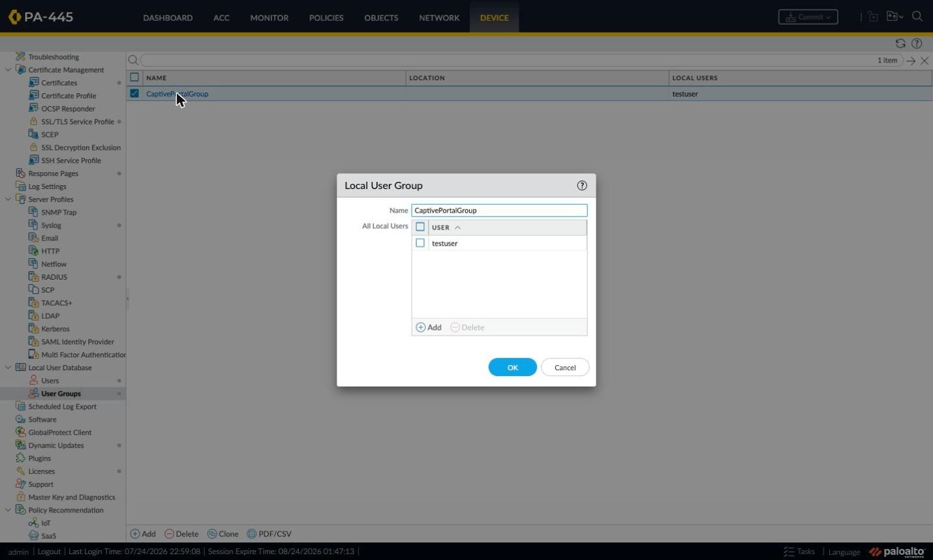
Task: Click the filter search input bar
Action: [x=521, y=60]
